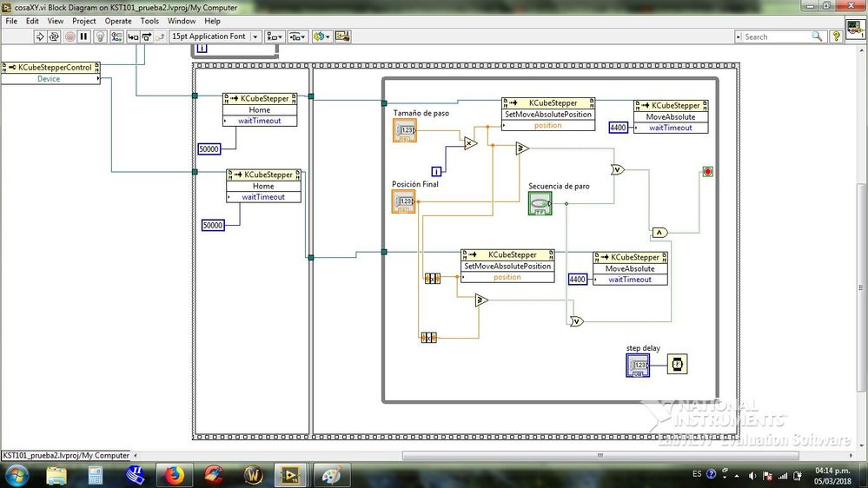This screenshot has width=868, height=488.
Task: Click the upper 50000 numeric constant
Action: 209,148
